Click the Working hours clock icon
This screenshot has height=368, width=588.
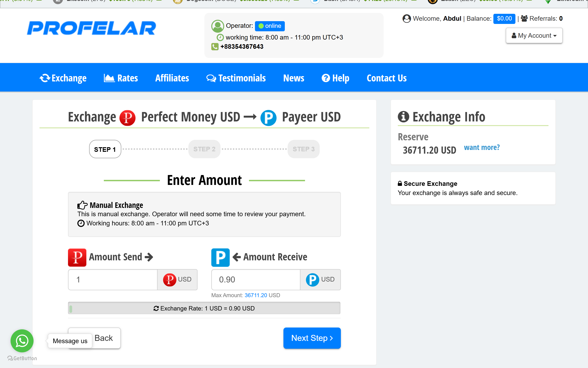(81, 223)
